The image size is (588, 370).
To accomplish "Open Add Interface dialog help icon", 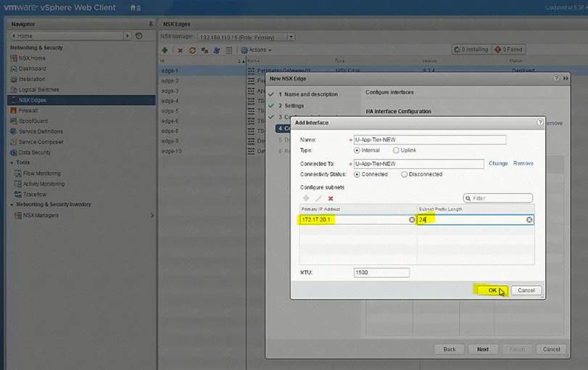I will click(539, 123).
